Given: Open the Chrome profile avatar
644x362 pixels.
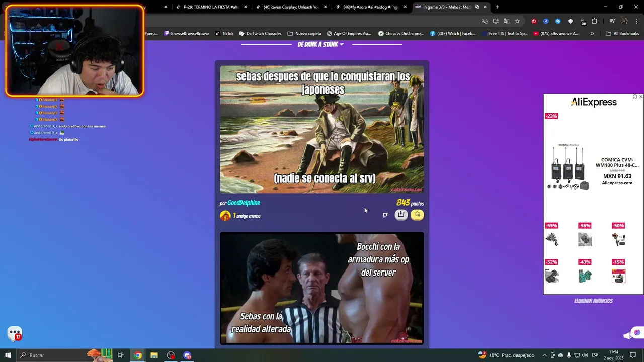Looking at the screenshot, I should coord(624,21).
